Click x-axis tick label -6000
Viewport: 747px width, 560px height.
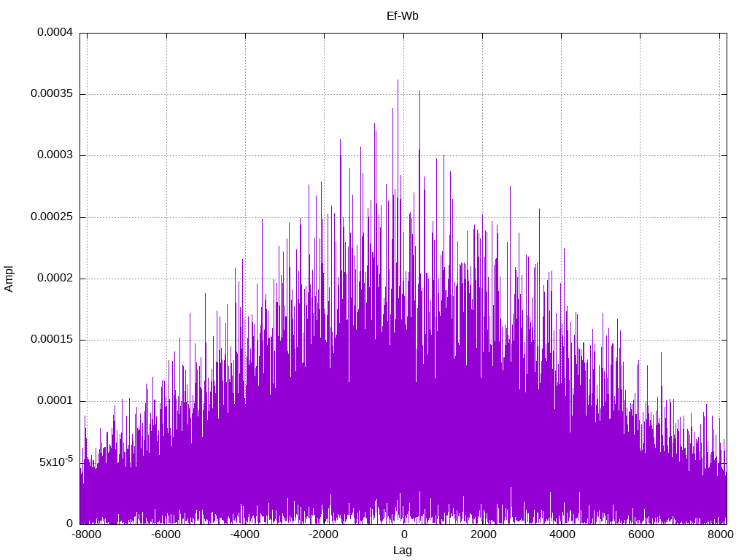166,534
